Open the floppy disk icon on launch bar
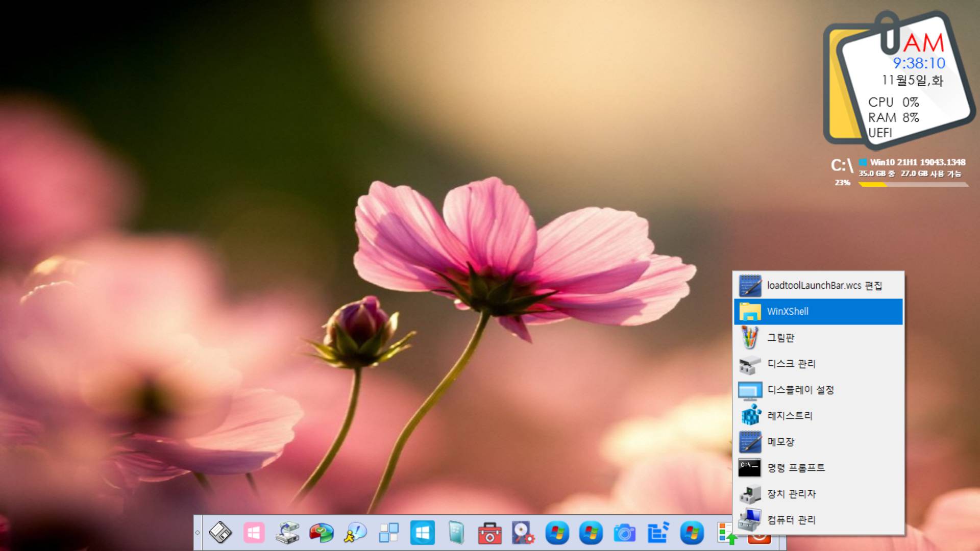 click(220, 533)
